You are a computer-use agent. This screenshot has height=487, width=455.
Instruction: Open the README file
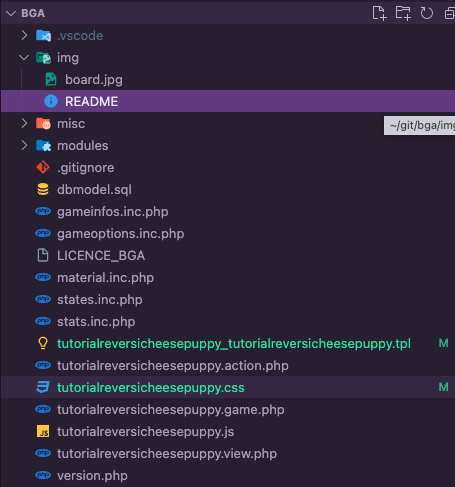point(91,101)
